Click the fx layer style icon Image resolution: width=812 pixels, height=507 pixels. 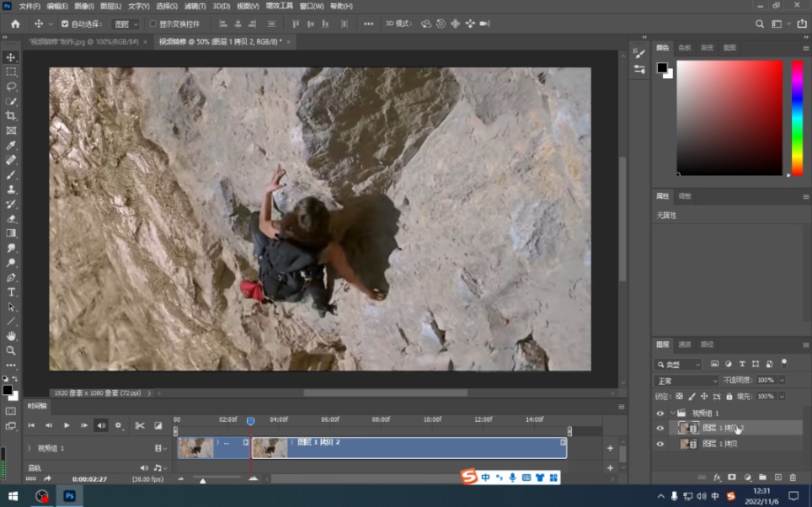[717, 477]
